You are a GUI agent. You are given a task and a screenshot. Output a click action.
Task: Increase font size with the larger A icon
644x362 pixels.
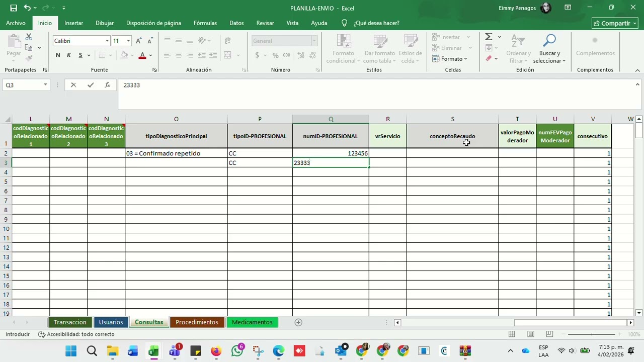click(138, 41)
